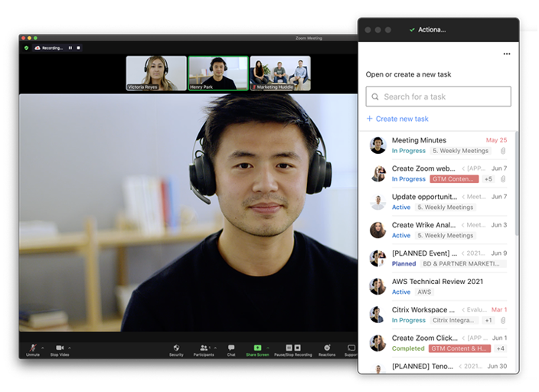539x392 pixels.
Task: Open audio options arrow next to Unmute
Action: (x=43, y=348)
